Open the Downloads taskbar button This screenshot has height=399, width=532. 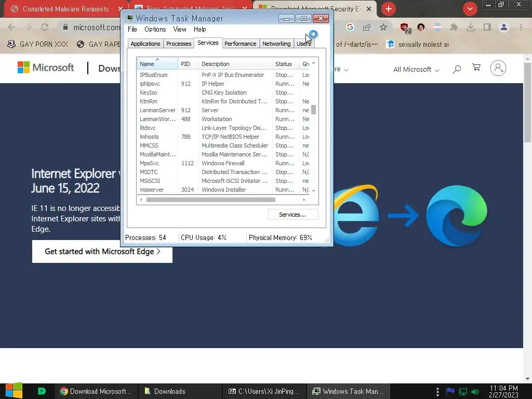[x=180, y=391]
